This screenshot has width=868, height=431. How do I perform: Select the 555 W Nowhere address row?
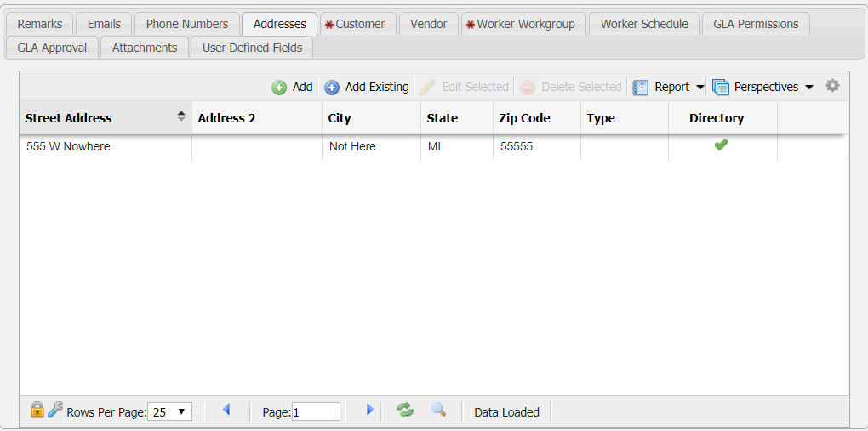(68, 147)
